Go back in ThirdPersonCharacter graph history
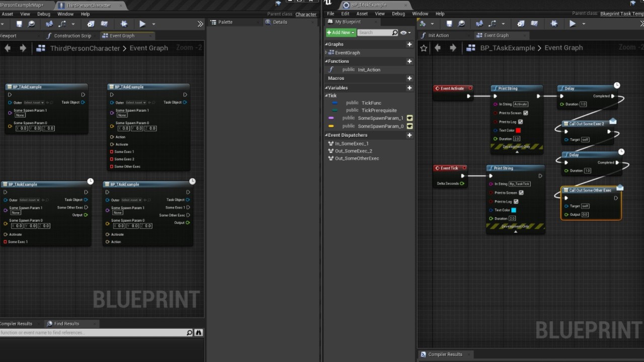The image size is (644, 362). (x=7, y=48)
